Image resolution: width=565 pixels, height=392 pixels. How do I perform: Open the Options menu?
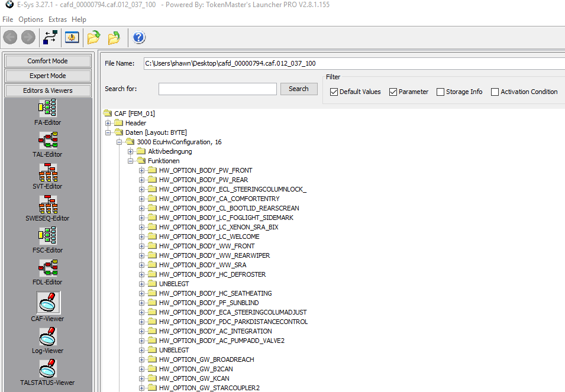point(31,20)
